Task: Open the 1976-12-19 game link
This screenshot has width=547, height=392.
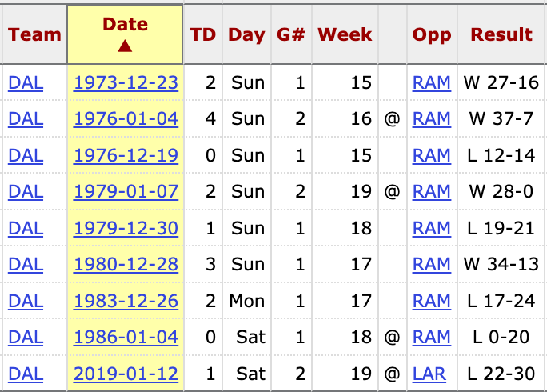Action: coord(126,155)
